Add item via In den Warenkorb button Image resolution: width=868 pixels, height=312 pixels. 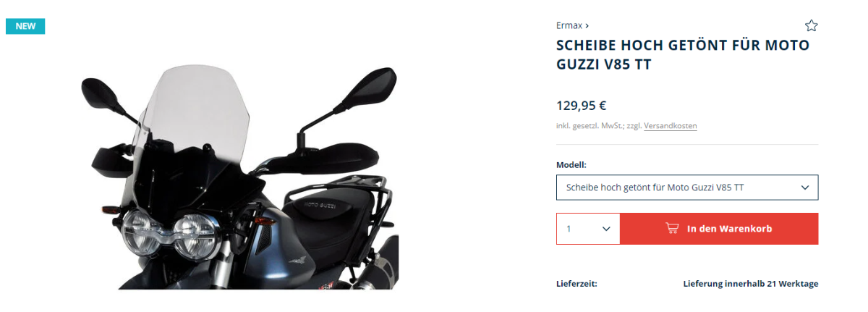coord(719,229)
